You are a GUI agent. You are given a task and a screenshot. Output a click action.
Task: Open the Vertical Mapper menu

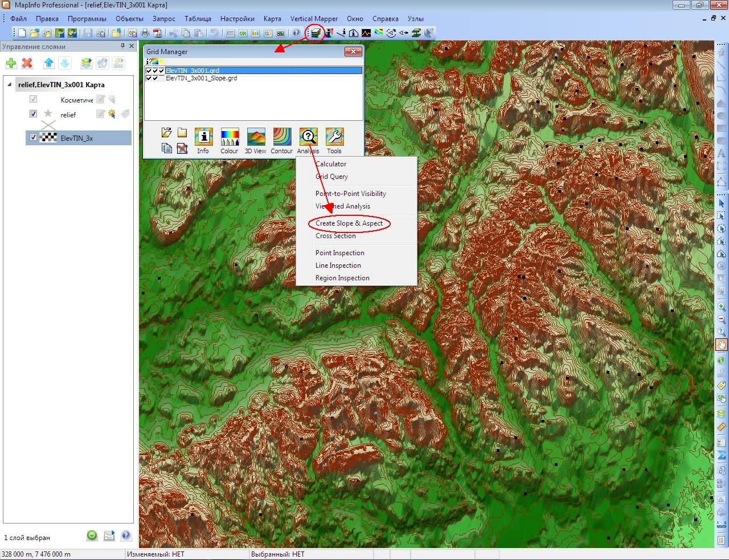tap(314, 18)
